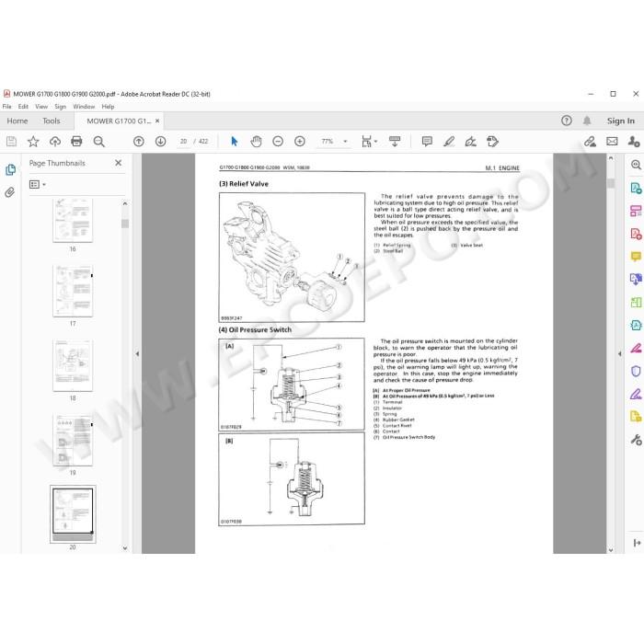Open More Tools wrench icon
644x644 pixels.
[636, 440]
